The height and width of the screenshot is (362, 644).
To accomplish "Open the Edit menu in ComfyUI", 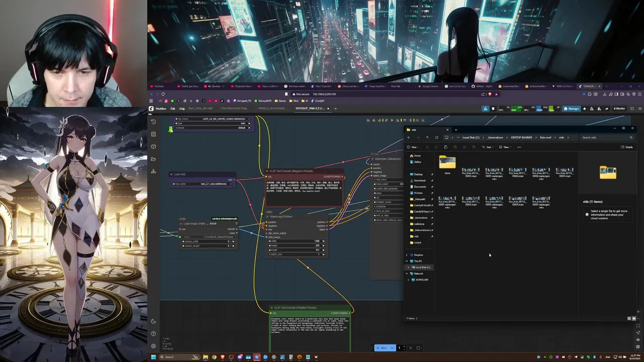I will [173, 109].
